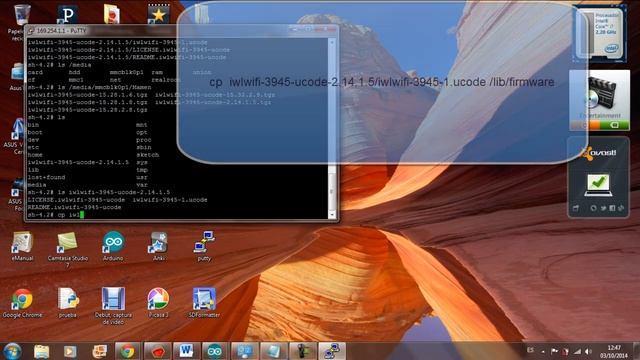Launch the putty desktop shortcut

204,246
